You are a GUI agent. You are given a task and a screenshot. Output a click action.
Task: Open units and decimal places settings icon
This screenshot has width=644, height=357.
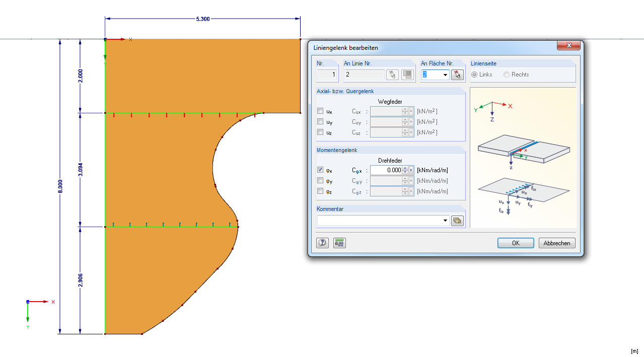pos(338,243)
